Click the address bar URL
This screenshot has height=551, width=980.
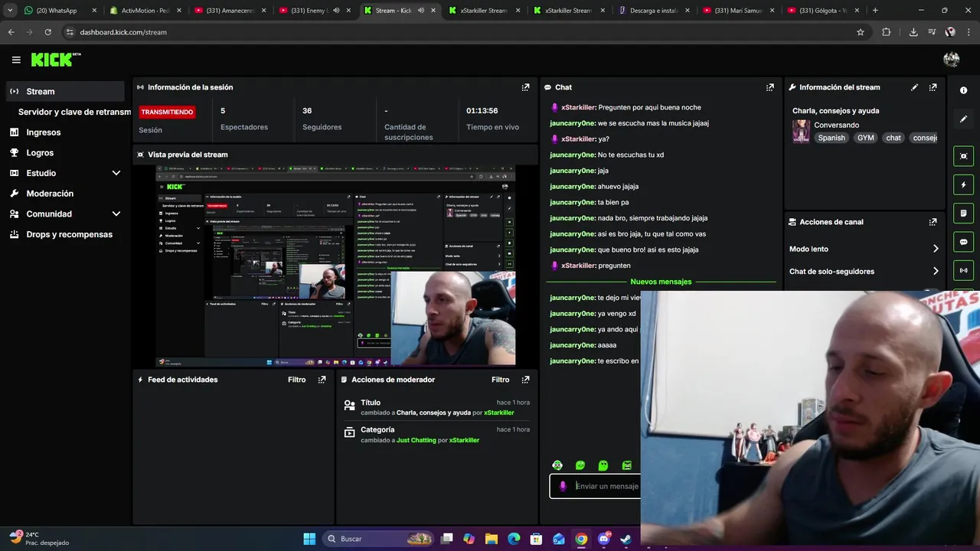click(123, 32)
